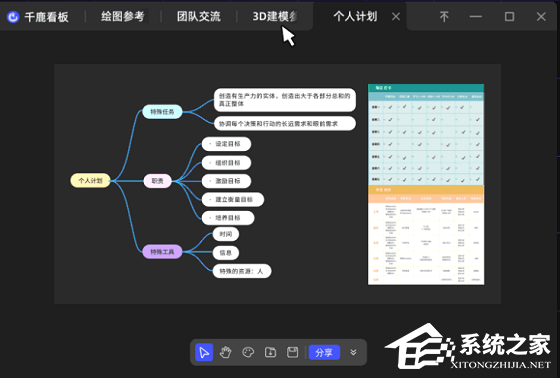The height and width of the screenshot is (378, 560).
Task: Click the 创造有生产力的实体 text node
Action: (x=285, y=100)
